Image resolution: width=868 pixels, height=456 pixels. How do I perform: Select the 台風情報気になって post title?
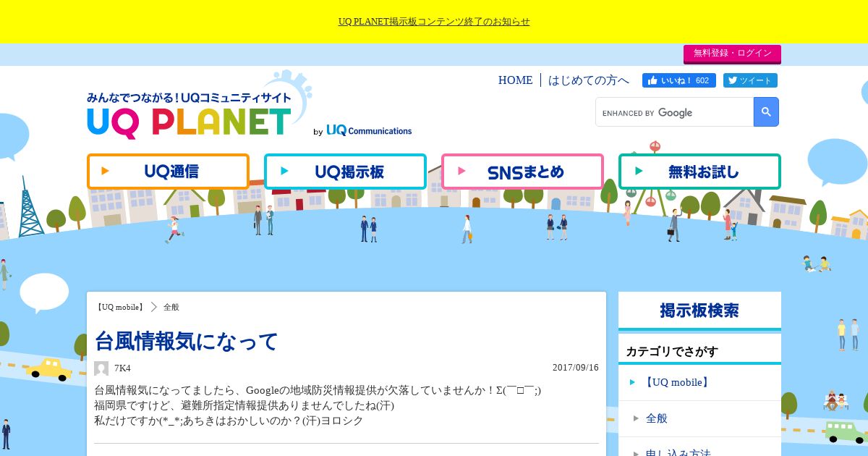(187, 341)
